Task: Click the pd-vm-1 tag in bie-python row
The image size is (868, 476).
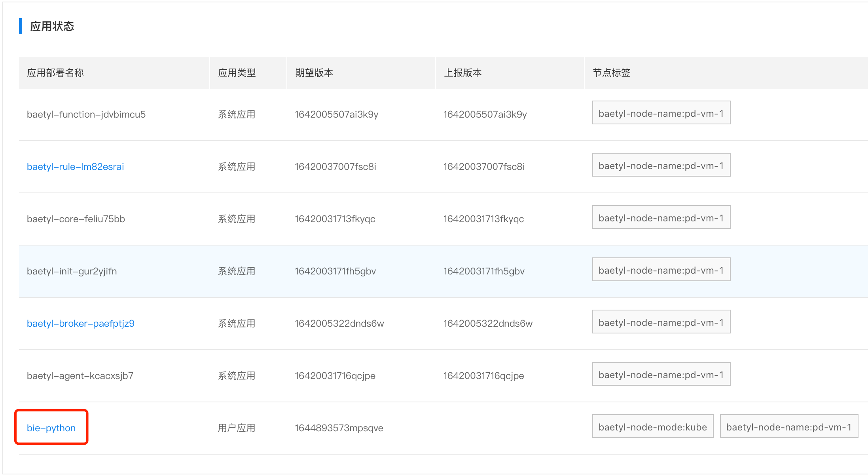Action: pyautogui.click(x=789, y=426)
